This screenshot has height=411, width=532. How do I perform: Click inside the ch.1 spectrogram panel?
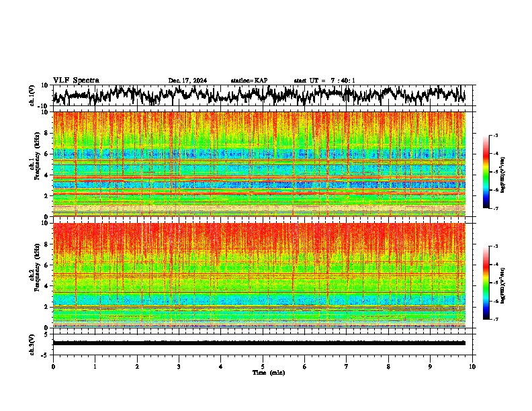click(x=259, y=164)
